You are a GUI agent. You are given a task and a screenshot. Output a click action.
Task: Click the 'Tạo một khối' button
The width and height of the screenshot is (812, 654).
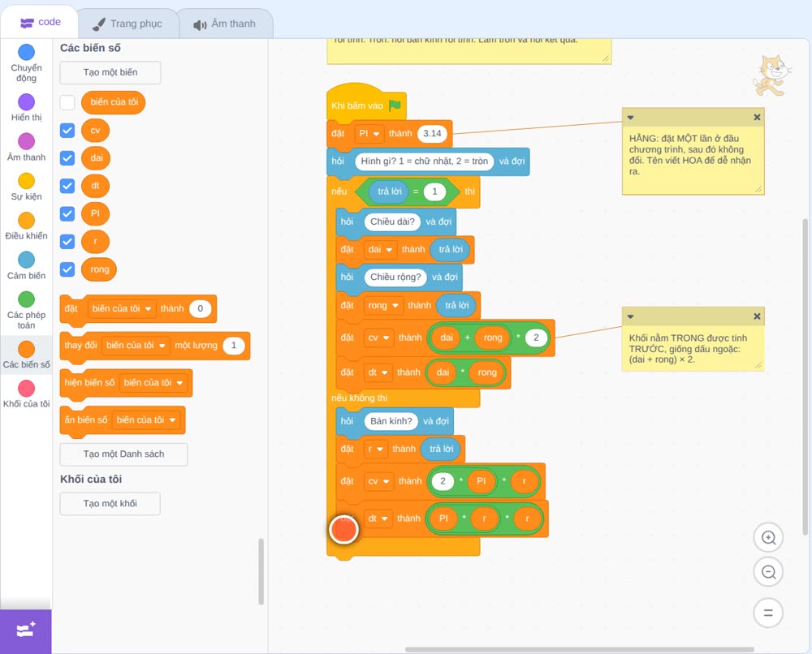point(110,504)
